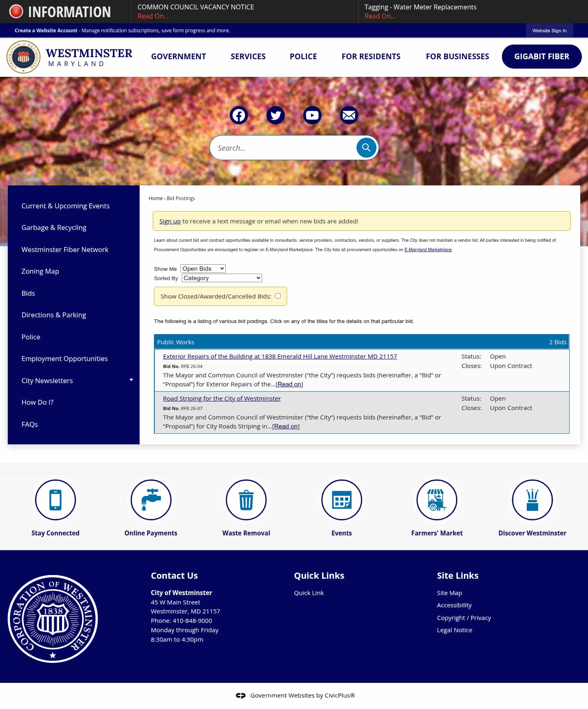
Task: Open the Legal Notice footer link
Action: 454,630
